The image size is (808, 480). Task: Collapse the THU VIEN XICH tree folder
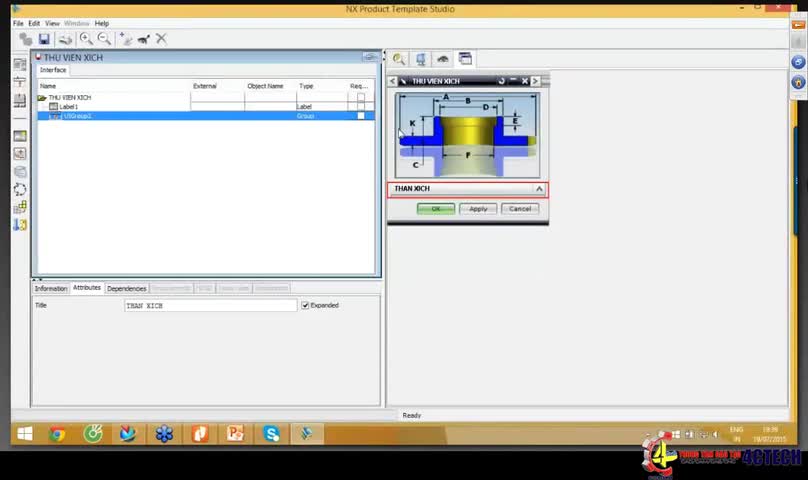[42, 97]
